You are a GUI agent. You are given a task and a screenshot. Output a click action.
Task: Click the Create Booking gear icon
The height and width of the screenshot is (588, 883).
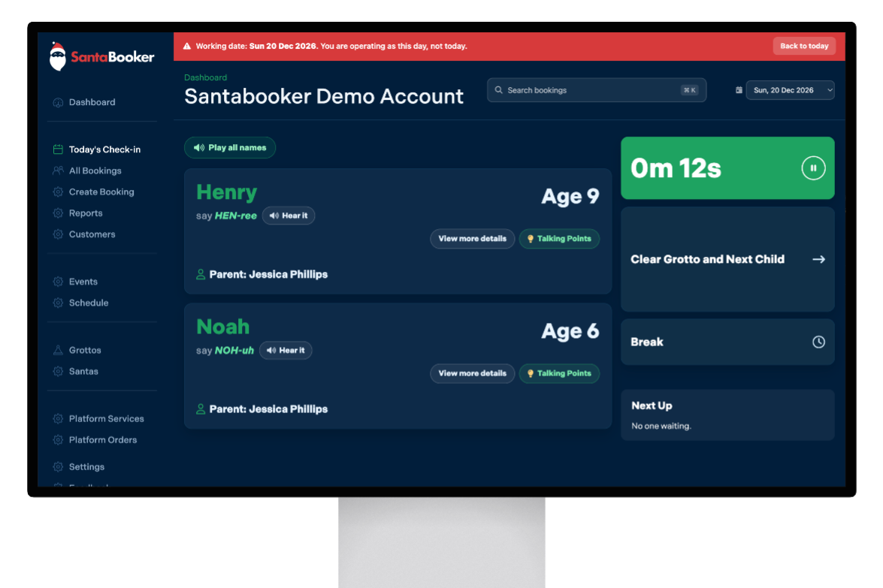pyautogui.click(x=58, y=192)
